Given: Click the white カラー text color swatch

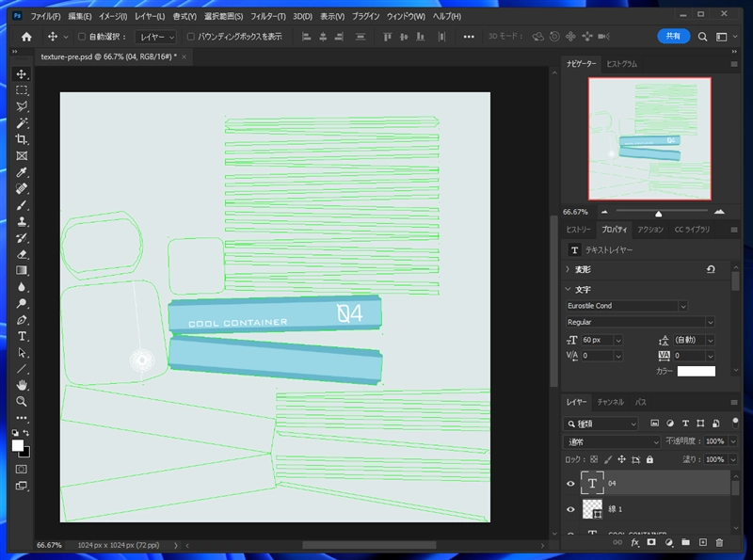Looking at the screenshot, I should coord(696,371).
